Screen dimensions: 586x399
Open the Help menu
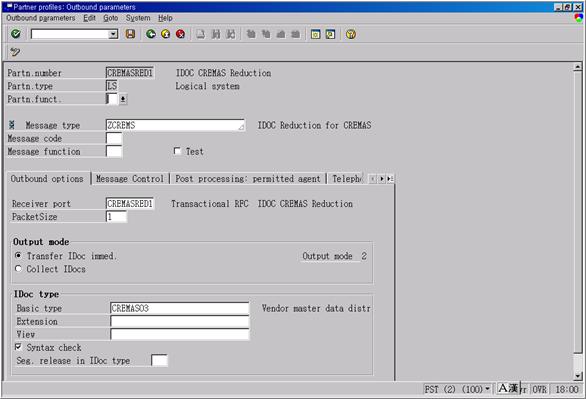165,18
